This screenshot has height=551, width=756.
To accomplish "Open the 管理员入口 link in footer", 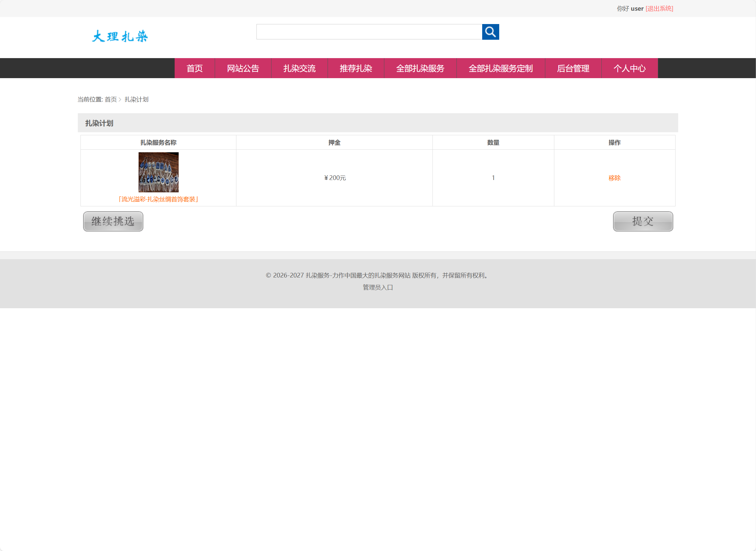I will click(377, 288).
